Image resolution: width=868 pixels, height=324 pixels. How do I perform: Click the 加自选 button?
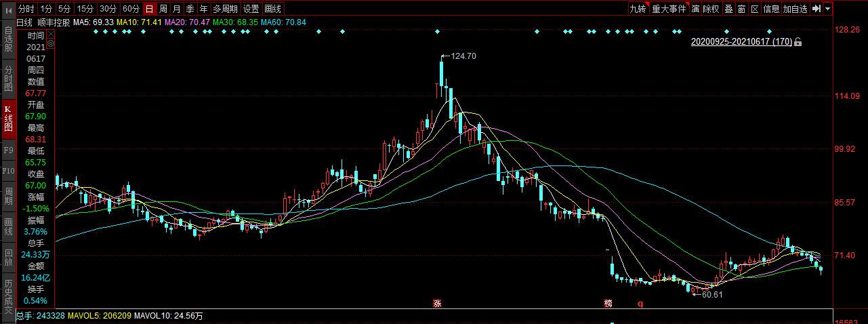pos(795,9)
